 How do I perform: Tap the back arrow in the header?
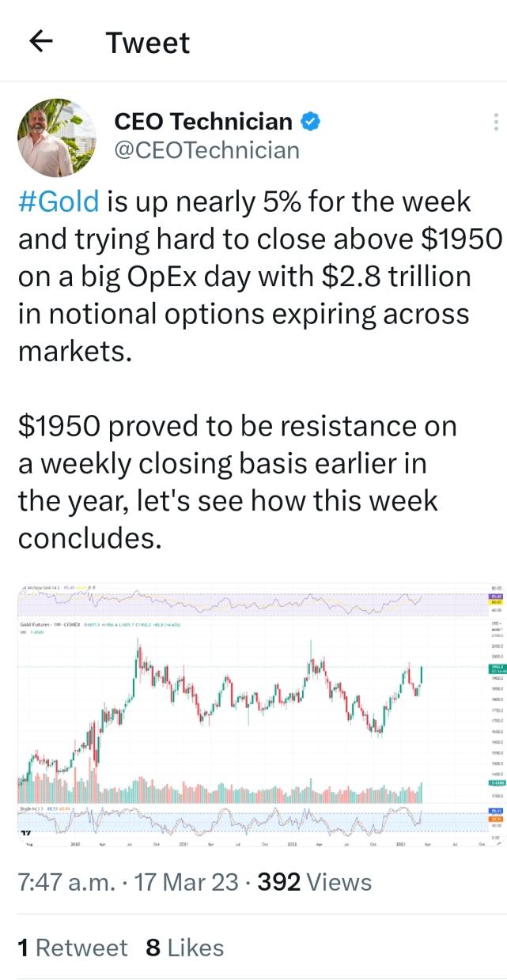coord(40,42)
